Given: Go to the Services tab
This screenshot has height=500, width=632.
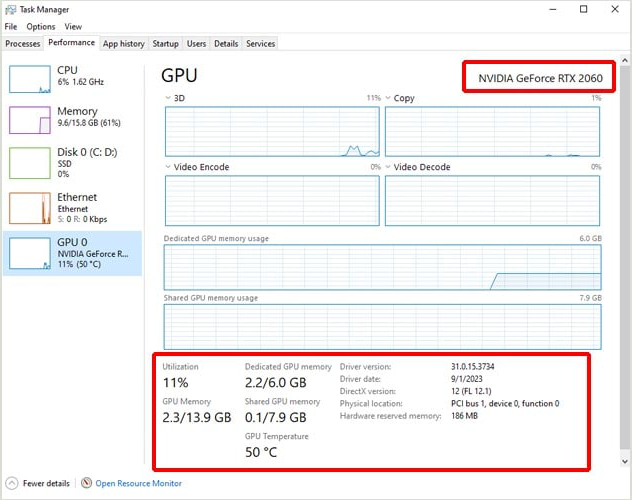Looking at the screenshot, I should point(260,44).
